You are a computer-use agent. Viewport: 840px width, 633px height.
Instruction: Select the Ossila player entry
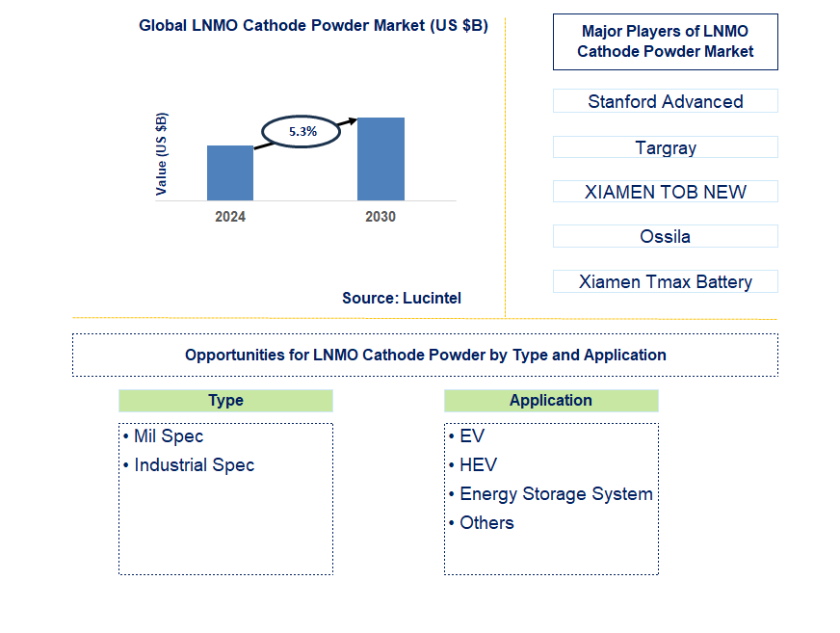[x=665, y=236]
